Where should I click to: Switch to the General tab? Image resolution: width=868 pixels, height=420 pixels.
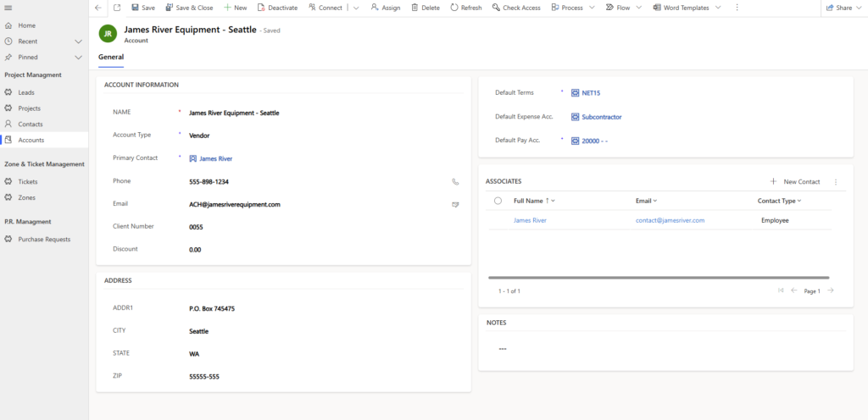click(111, 58)
